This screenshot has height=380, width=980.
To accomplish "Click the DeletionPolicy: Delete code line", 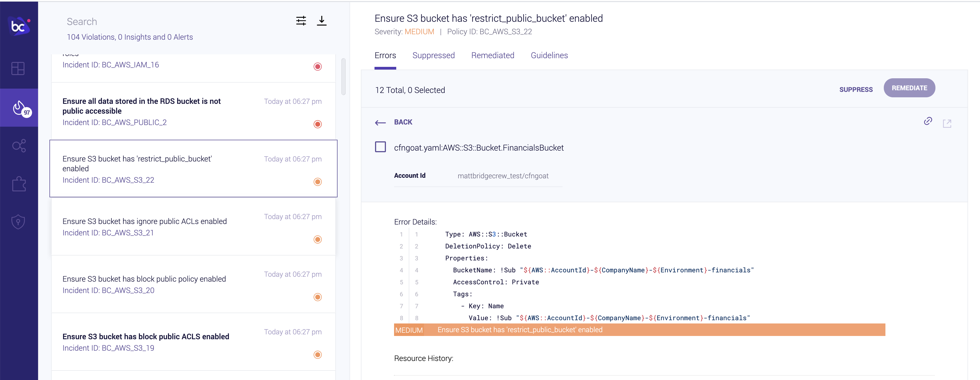I will (488, 246).
